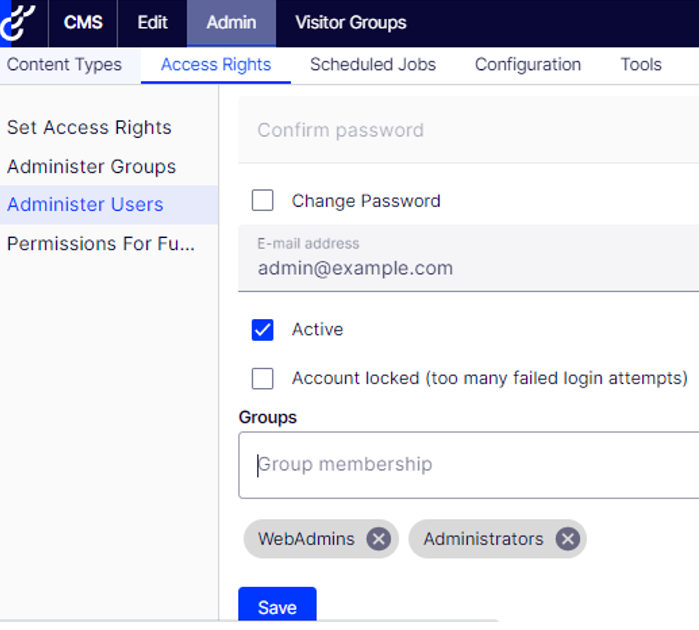Image resolution: width=699 pixels, height=630 pixels.
Task: Switch to Edit mode in top bar
Action: pos(152,22)
